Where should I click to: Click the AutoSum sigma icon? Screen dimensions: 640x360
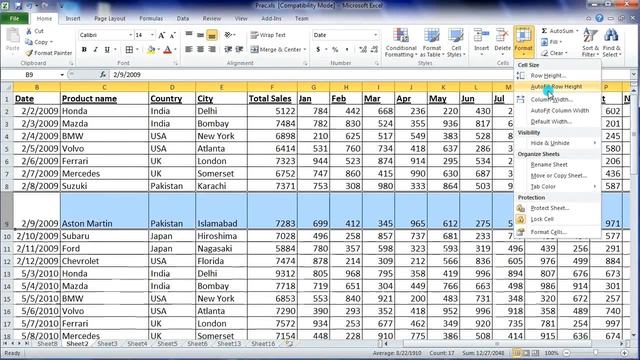pyautogui.click(x=544, y=31)
